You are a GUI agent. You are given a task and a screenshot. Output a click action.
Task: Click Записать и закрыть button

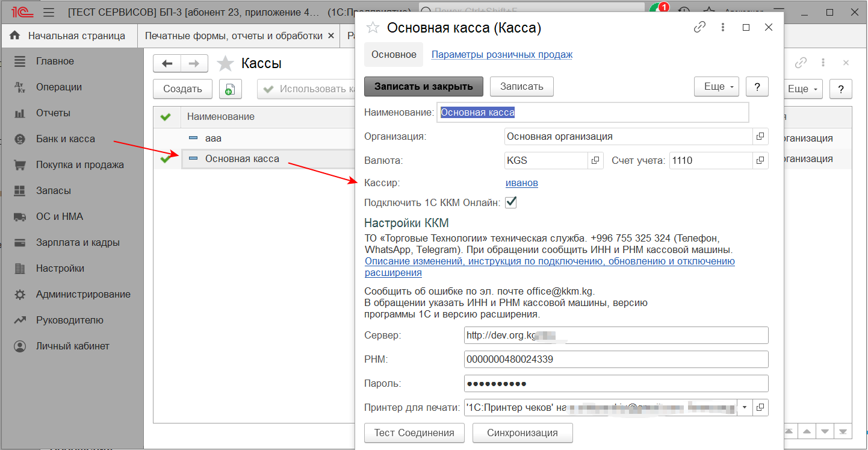(x=423, y=87)
